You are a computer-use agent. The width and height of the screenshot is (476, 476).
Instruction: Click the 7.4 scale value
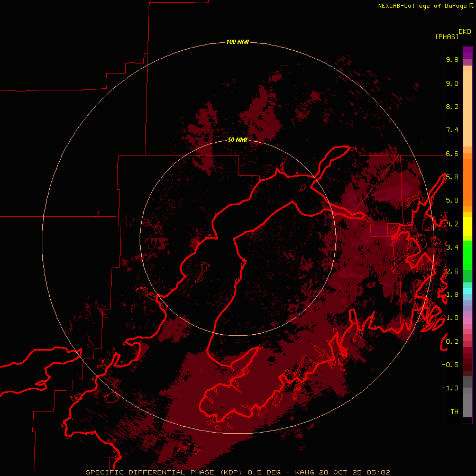click(452, 130)
